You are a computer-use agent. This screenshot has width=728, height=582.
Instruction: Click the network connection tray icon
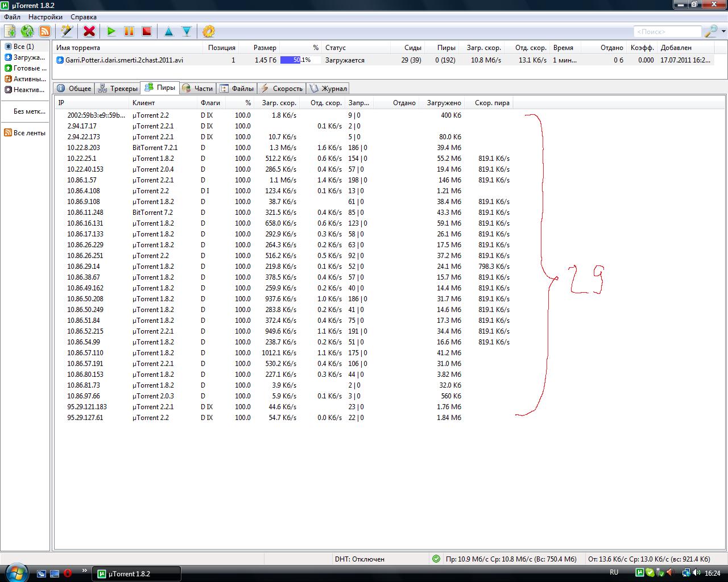[x=686, y=573]
